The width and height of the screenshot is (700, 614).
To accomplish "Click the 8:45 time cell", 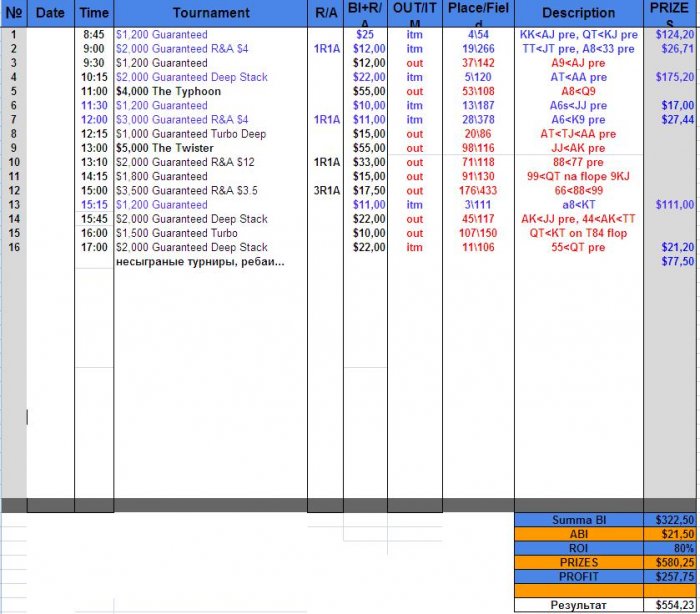I will [94, 34].
